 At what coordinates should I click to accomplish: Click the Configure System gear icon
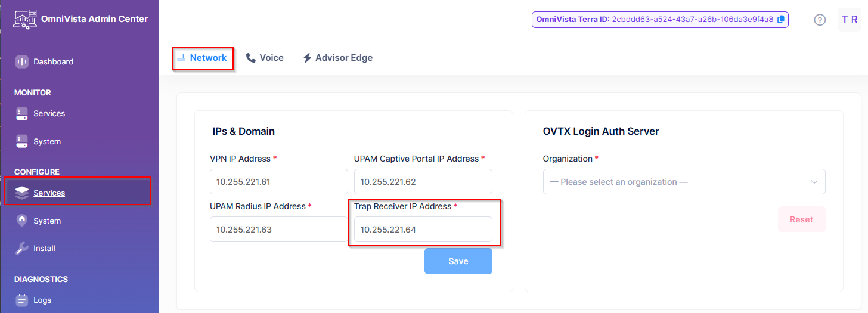tap(22, 221)
